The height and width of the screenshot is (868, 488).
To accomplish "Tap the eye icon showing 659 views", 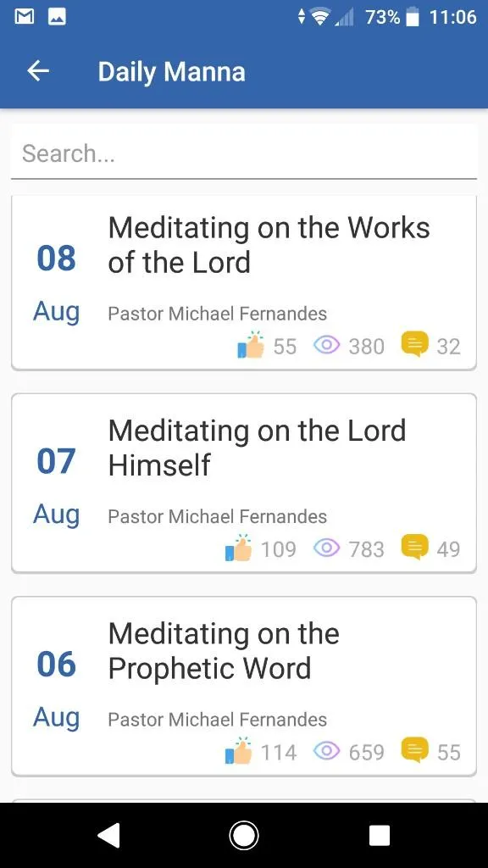I will click(326, 751).
